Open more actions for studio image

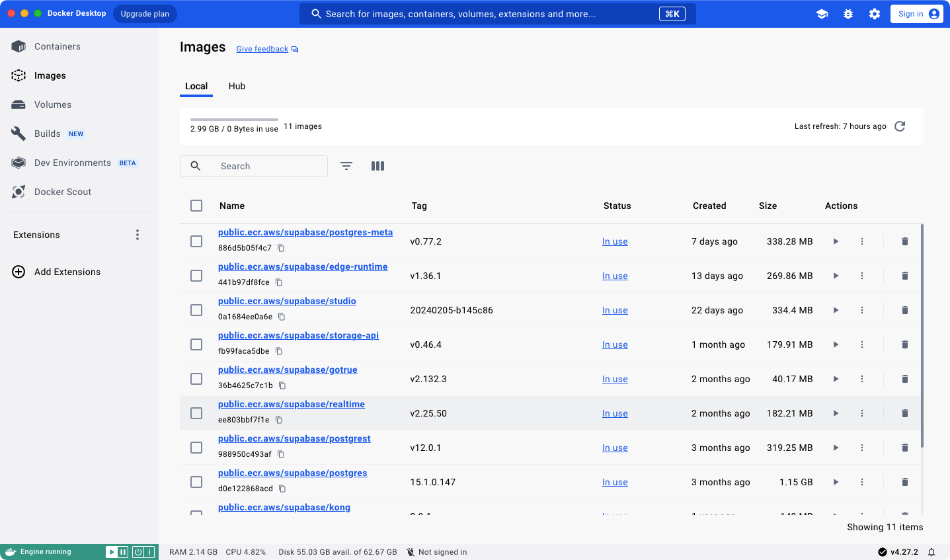862,310
